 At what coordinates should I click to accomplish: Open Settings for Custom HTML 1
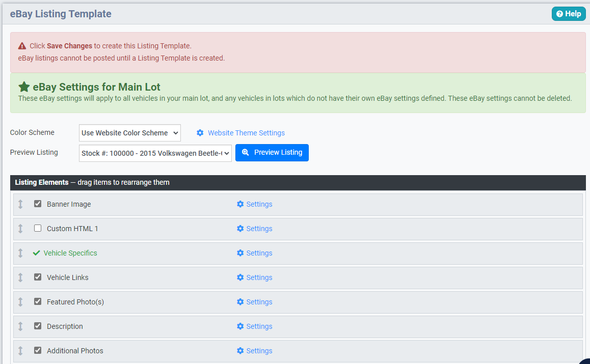tap(255, 229)
